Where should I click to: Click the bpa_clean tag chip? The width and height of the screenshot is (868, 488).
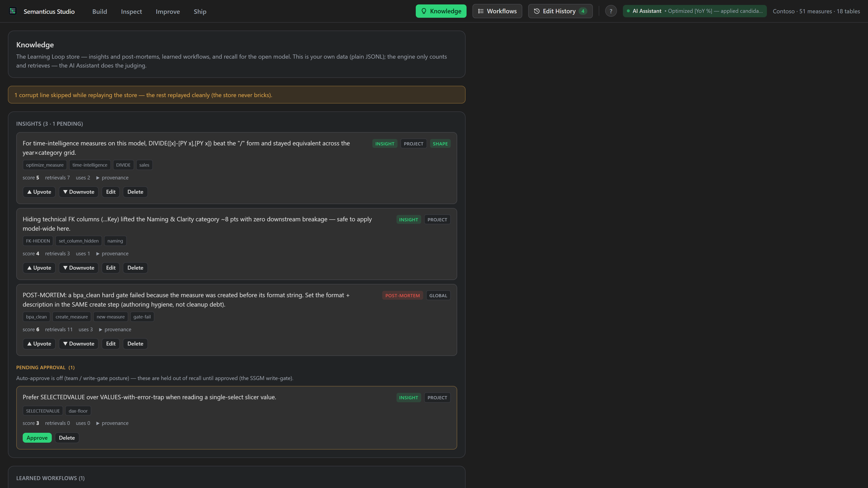36,317
